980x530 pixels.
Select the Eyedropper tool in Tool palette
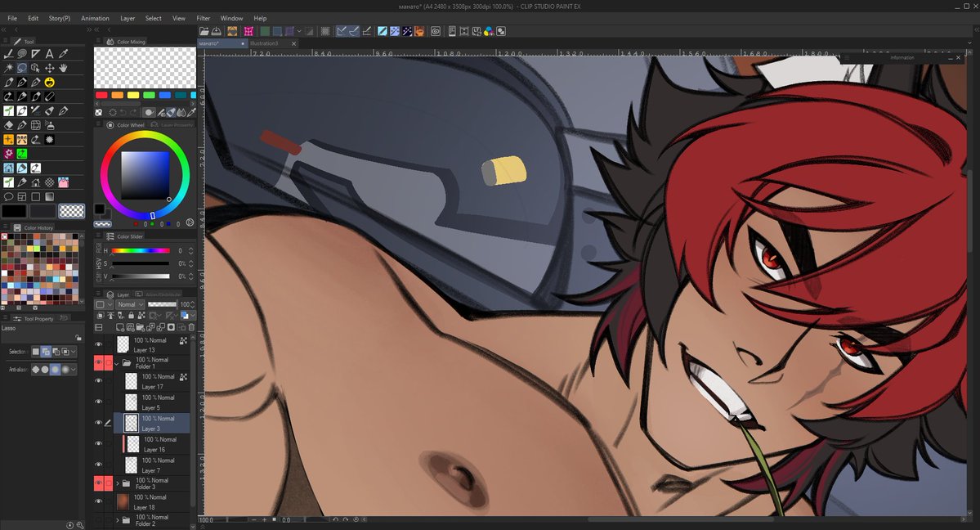point(63,54)
